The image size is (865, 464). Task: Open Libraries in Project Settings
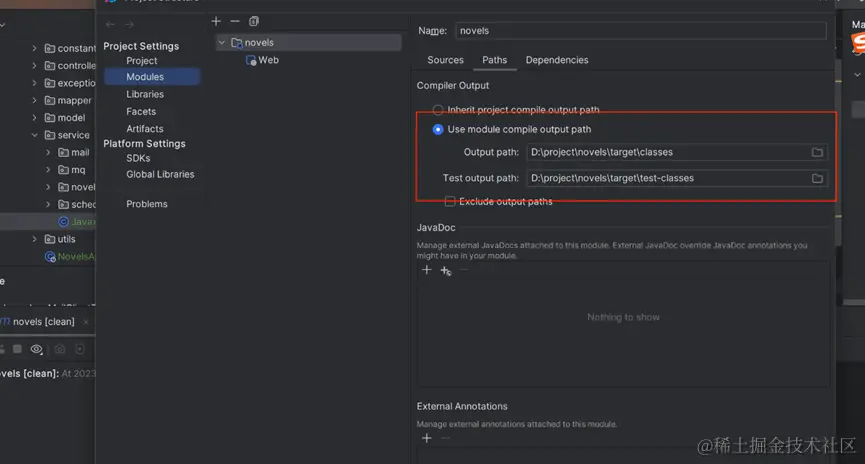[145, 94]
